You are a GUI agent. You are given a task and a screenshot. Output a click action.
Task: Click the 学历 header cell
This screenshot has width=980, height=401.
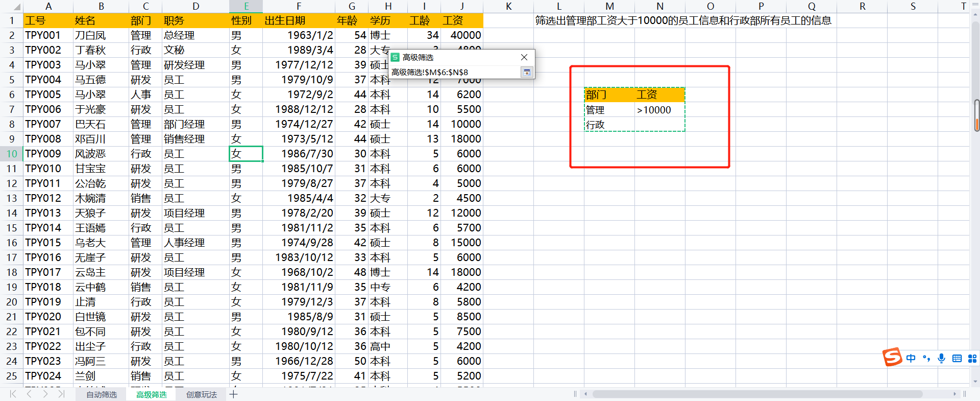click(388, 20)
